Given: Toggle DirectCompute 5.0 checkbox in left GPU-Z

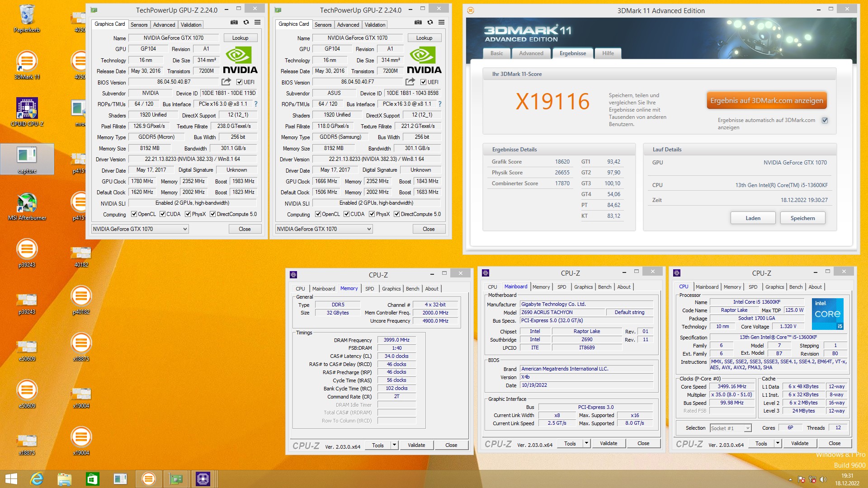Looking at the screenshot, I should click(x=212, y=214).
